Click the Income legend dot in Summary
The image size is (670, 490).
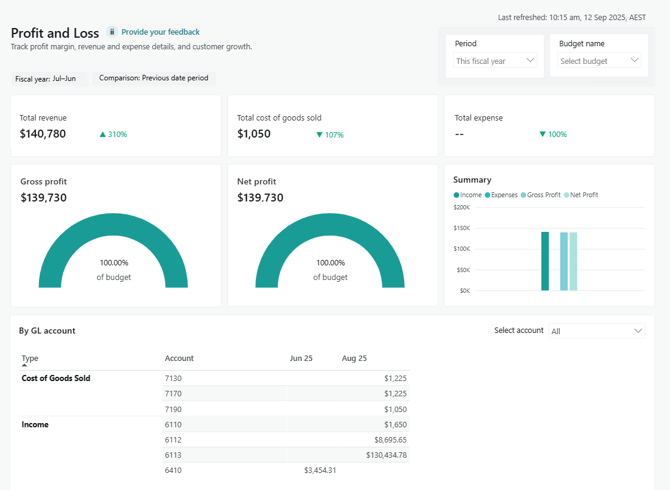coord(457,195)
